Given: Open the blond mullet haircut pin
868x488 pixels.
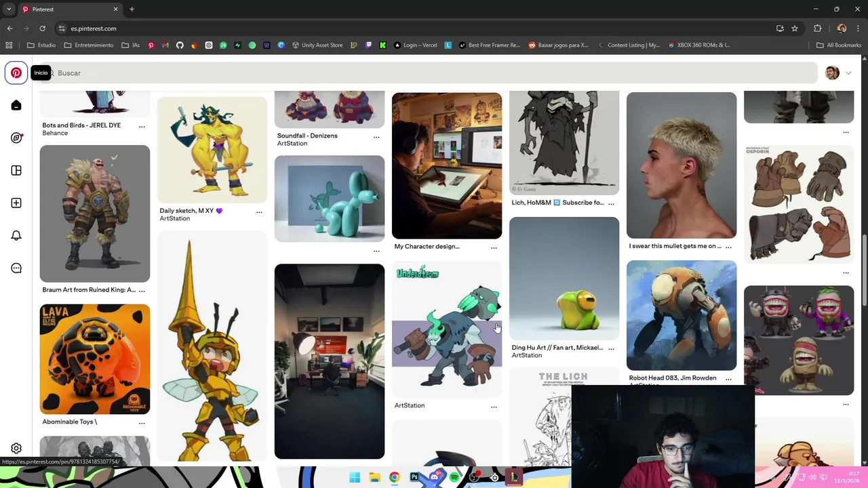Looking at the screenshot, I should click(x=682, y=165).
